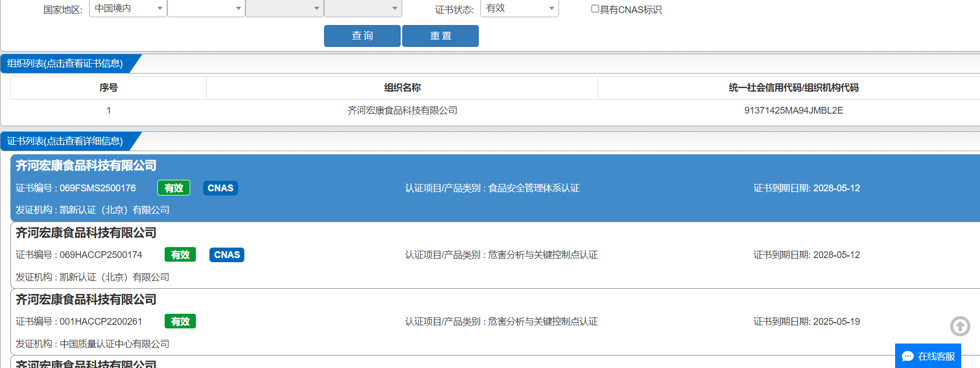
Task: Enable the 具有CNAS标识 checkbox
Action: coord(595,9)
